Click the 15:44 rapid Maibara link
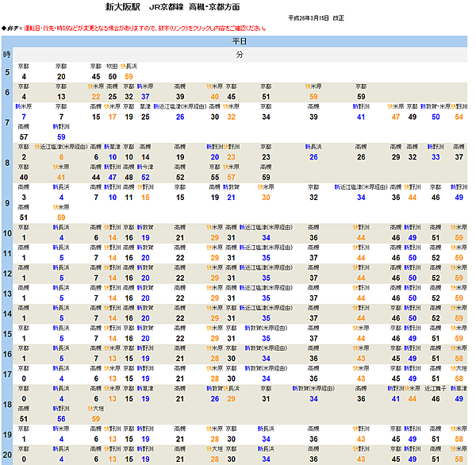This screenshot has width=476, height=465. pyautogui.click(x=361, y=338)
